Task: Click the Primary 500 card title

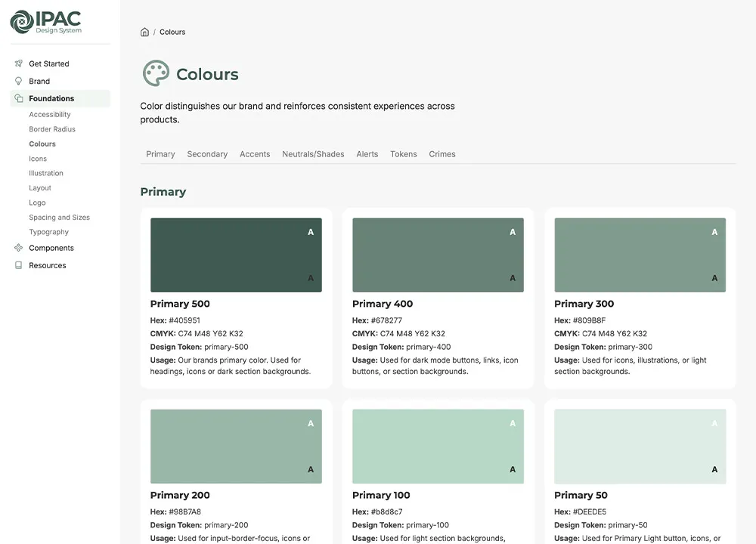Action: pyautogui.click(x=180, y=304)
